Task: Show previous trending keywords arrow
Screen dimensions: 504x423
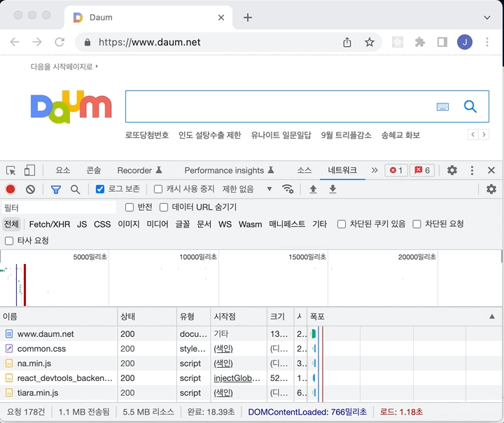Action: (x=472, y=134)
